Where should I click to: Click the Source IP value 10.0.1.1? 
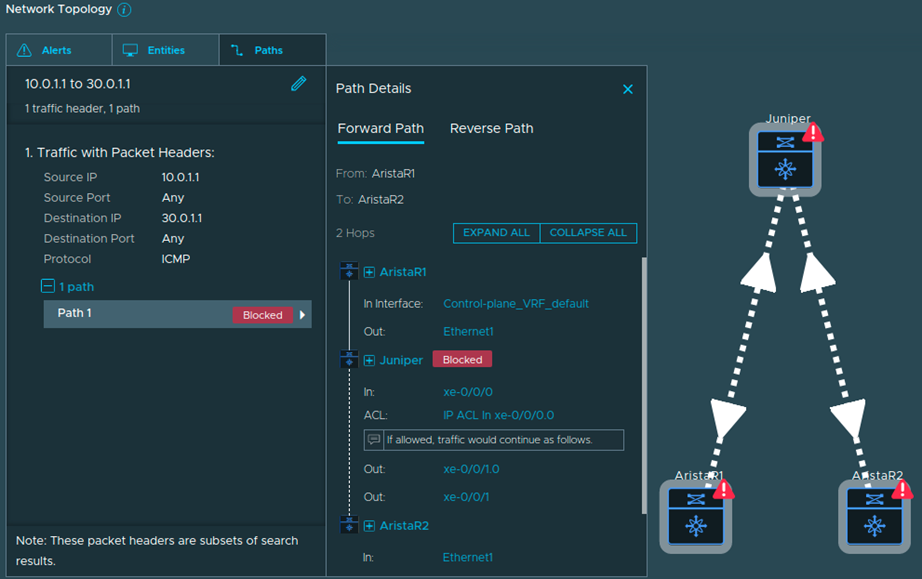(181, 177)
